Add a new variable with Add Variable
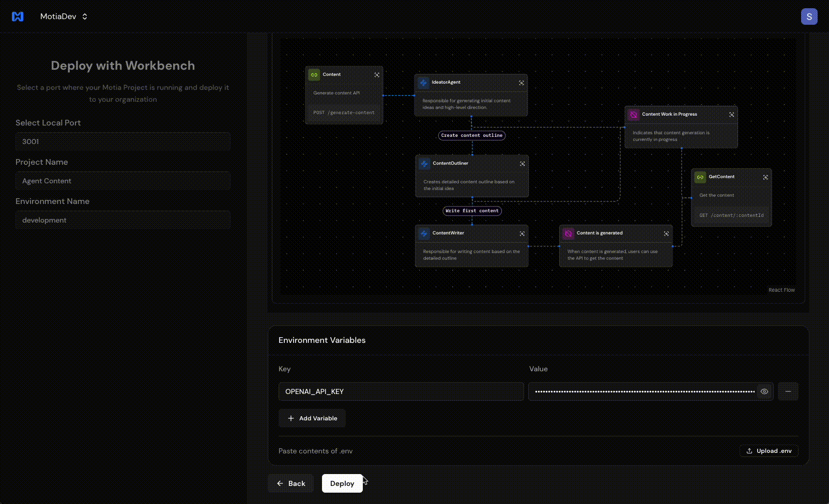This screenshot has height=504, width=829. coord(312,418)
